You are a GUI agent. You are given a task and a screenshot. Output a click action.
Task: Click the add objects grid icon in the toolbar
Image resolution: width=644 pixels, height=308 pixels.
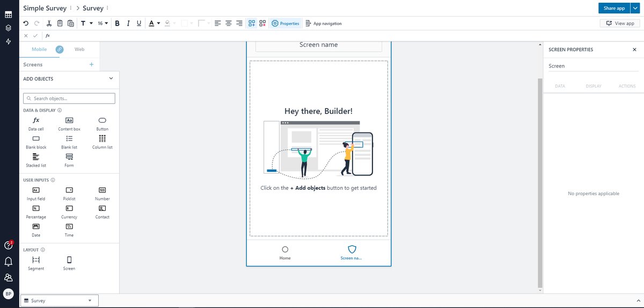coord(252,23)
